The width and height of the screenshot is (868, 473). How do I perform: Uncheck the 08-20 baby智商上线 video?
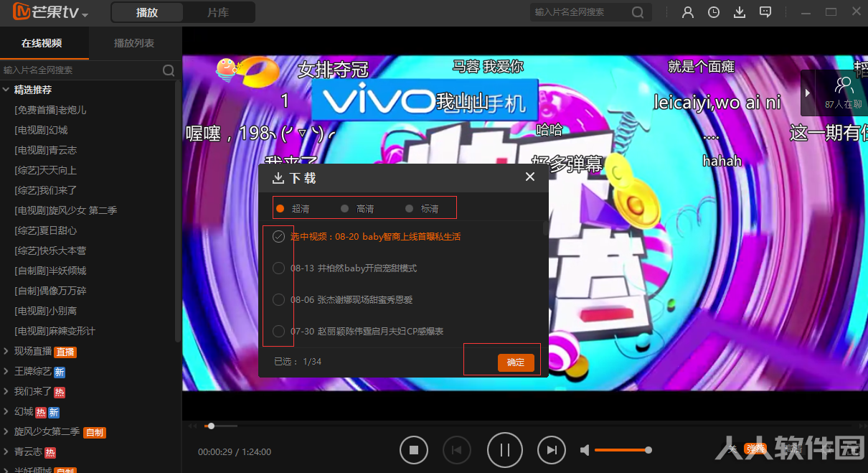278,237
